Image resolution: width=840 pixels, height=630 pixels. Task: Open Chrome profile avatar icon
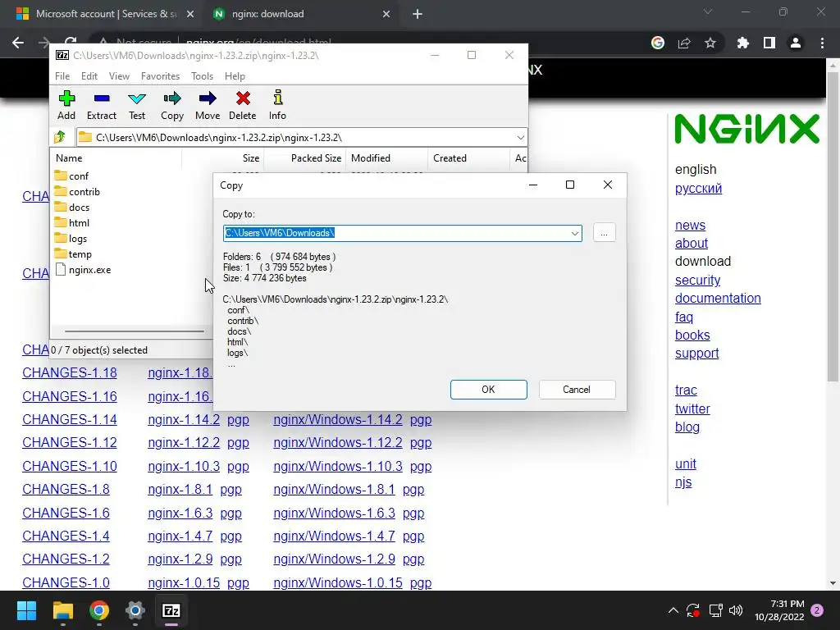[796, 43]
